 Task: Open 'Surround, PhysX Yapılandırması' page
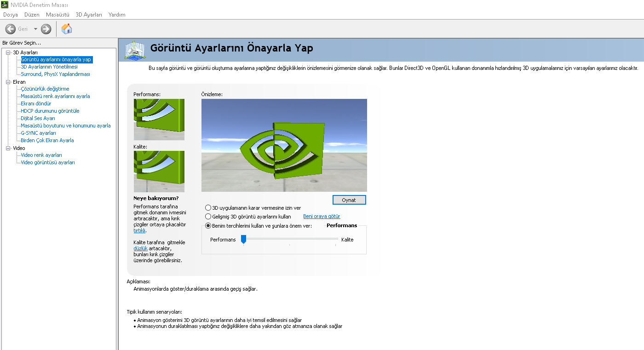55,74
